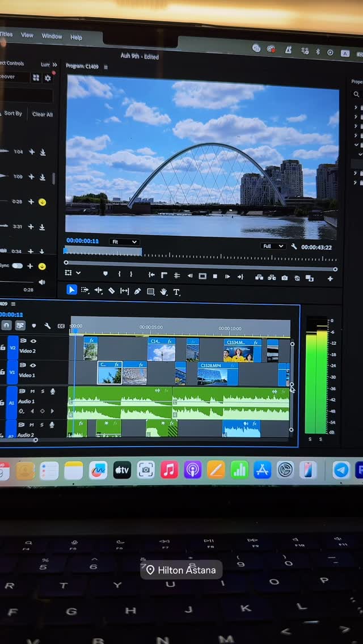Open Apple Music from the dock
363x644 pixels.
point(169,470)
